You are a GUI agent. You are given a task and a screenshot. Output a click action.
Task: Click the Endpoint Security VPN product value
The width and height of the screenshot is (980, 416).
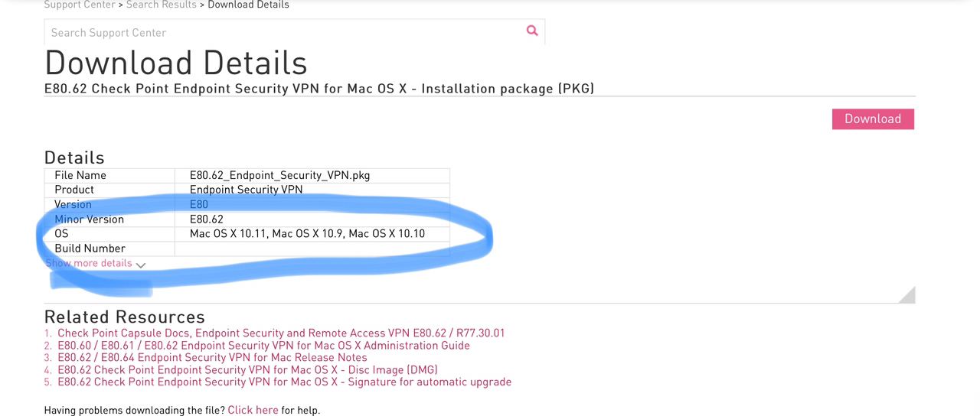[246, 190]
